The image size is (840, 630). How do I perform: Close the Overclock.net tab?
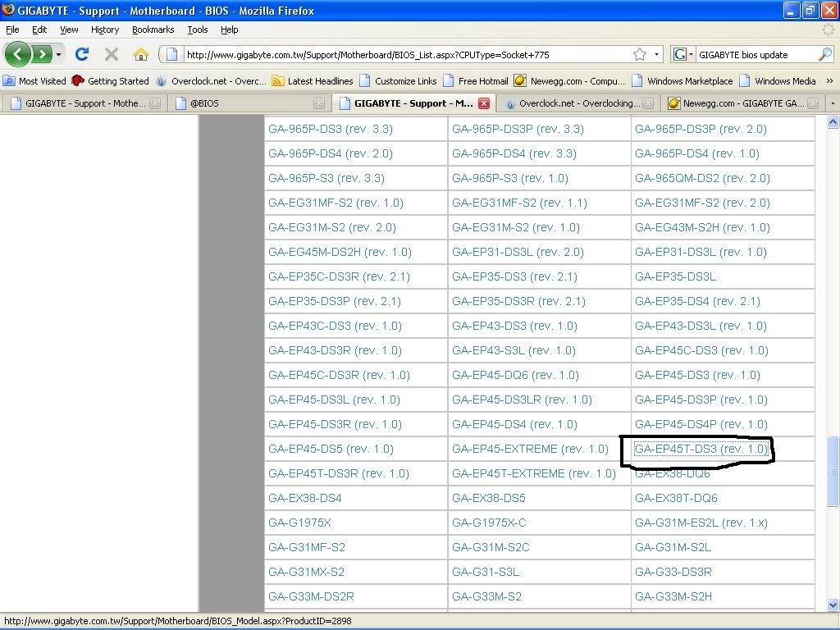point(648,103)
